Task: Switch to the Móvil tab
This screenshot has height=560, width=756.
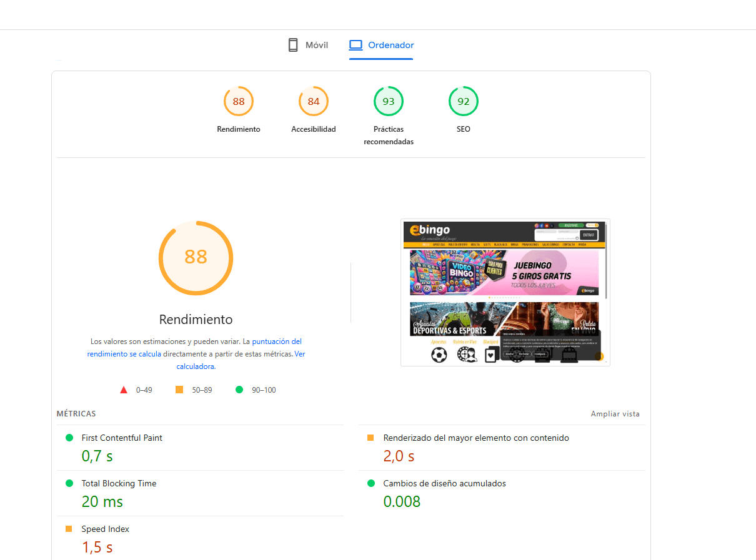Action: click(x=307, y=45)
